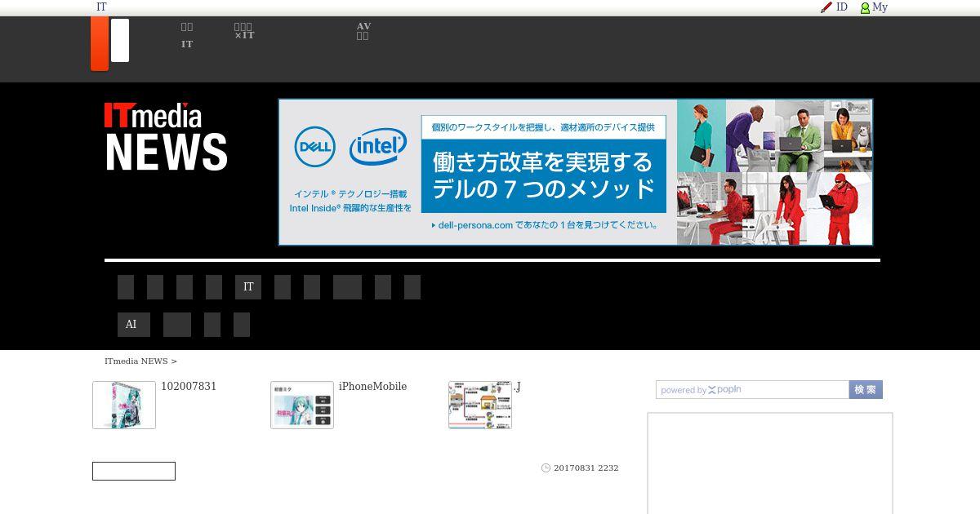Viewport: 980px width, 514px height.
Task: Click the outlined label box above the article
Action: click(134, 471)
